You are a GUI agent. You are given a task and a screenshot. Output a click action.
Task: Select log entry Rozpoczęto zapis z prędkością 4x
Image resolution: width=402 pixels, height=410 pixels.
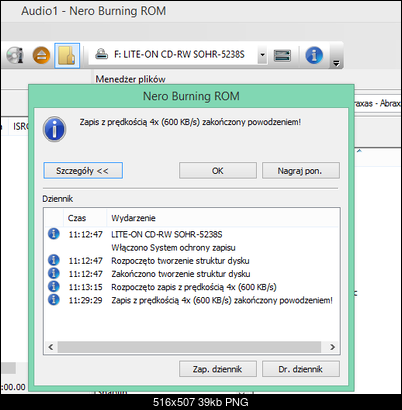[192, 287]
